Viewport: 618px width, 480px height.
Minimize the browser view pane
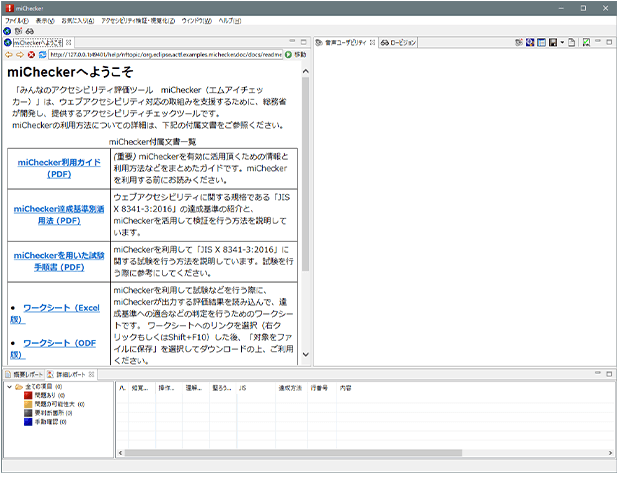point(292,41)
